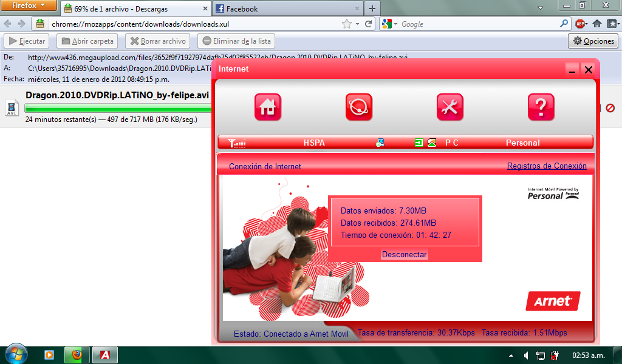This screenshot has width=622, height=364.
Task: Open media player in taskbar
Action: [x=49, y=355]
